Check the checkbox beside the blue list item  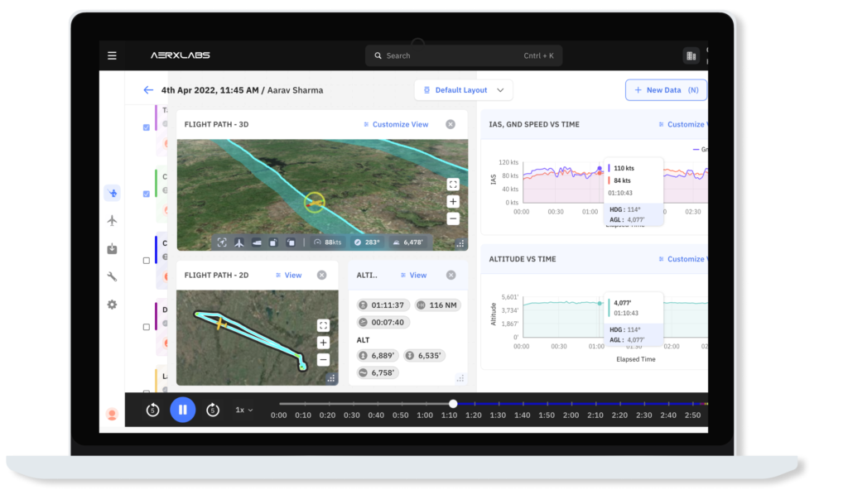pyautogui.click(x=147, y=261)
